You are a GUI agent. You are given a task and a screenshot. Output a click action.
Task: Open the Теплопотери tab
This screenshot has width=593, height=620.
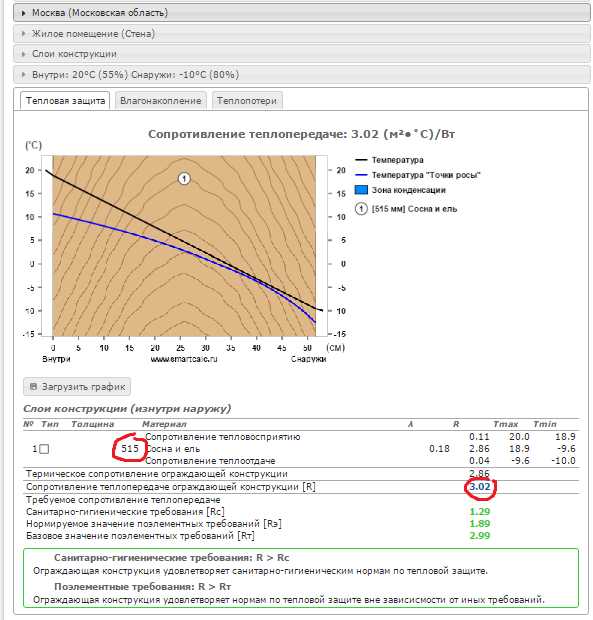coord(247,101)
